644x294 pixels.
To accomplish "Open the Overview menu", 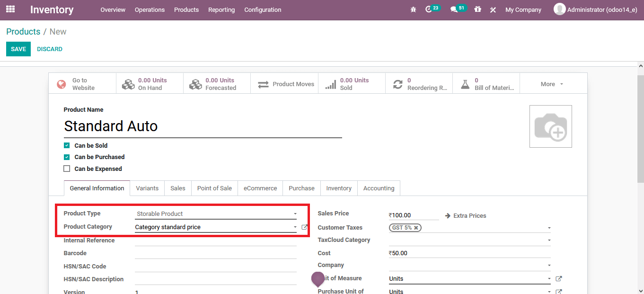I will pyautogui.click(x=113, y=9).
